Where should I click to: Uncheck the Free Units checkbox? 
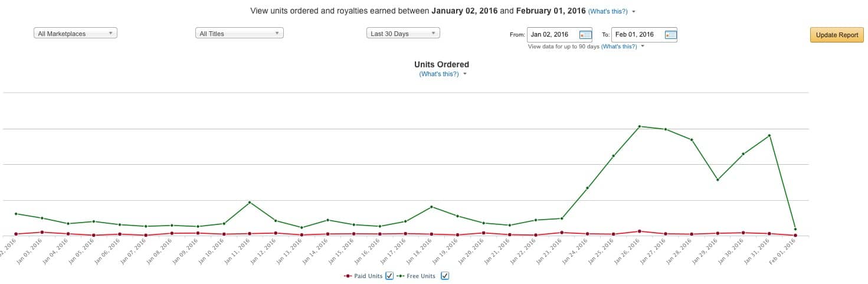445,276
